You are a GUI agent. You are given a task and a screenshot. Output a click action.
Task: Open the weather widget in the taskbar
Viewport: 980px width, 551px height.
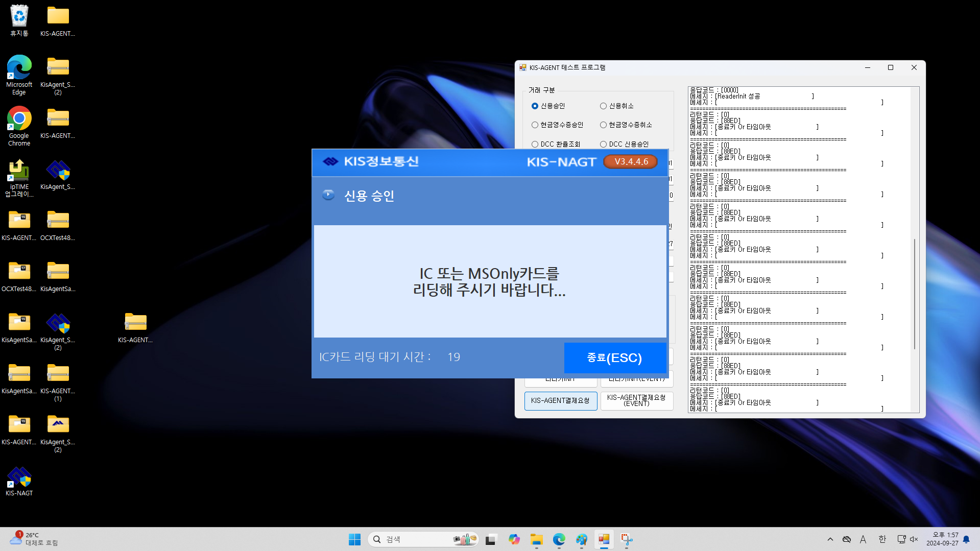click(x=33, y=539)
